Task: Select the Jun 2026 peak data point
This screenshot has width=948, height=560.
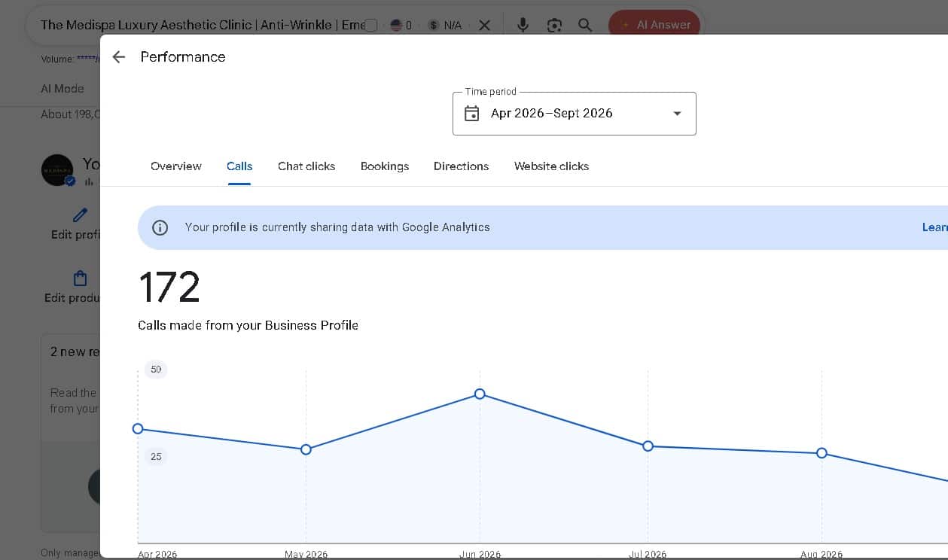Action: tap(480, 394)
